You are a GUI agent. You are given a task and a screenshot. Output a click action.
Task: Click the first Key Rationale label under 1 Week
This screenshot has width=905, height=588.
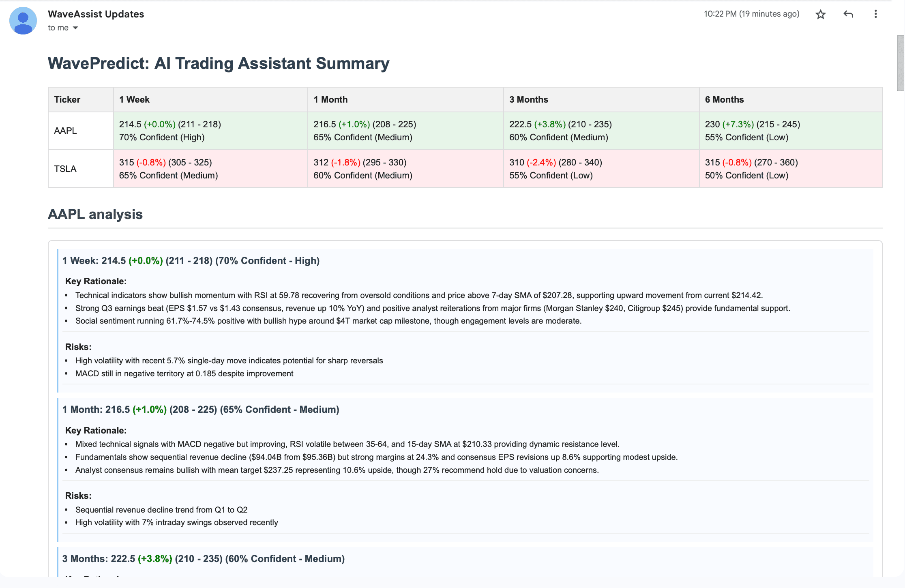(x=96, y=281)
